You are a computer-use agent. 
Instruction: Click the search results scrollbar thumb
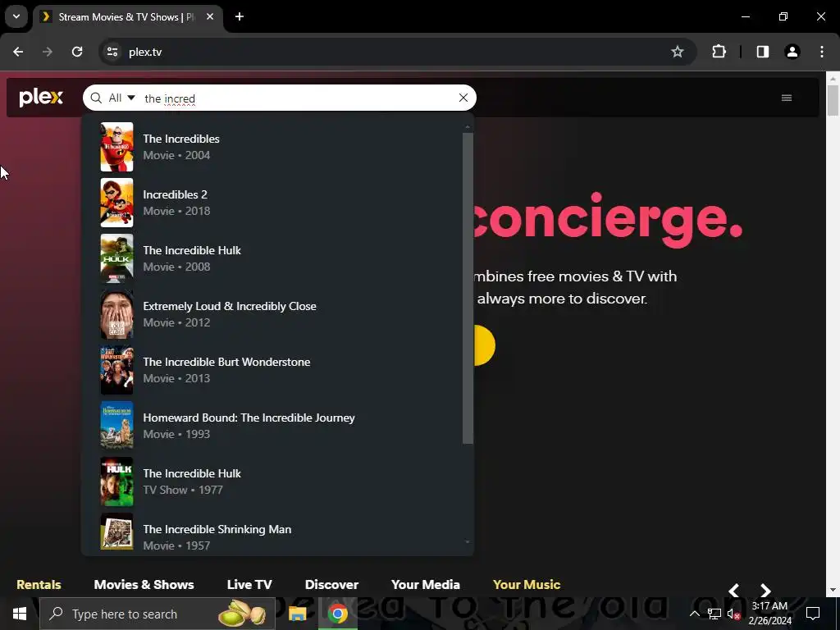coord(468,288)
